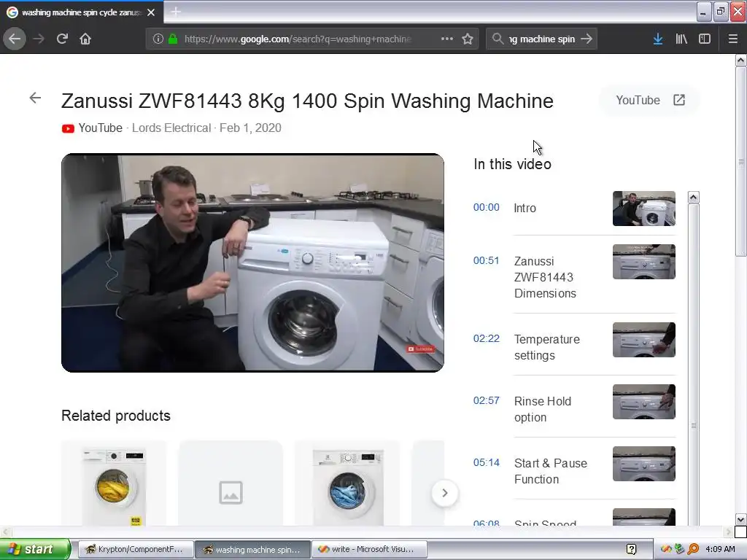The image size is (747, 560).
Task: Jump to 05:14 timestamp
Action: [x=486, y=462]
